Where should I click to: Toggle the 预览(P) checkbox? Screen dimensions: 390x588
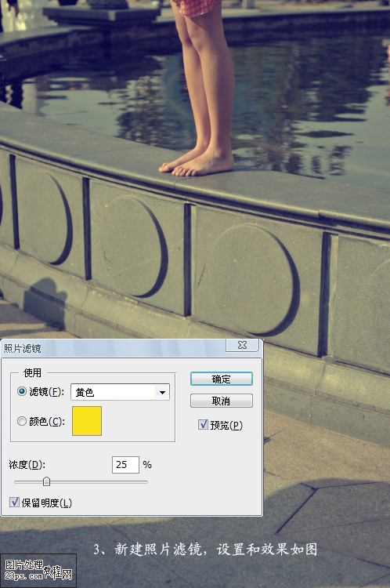pos(203,424)
